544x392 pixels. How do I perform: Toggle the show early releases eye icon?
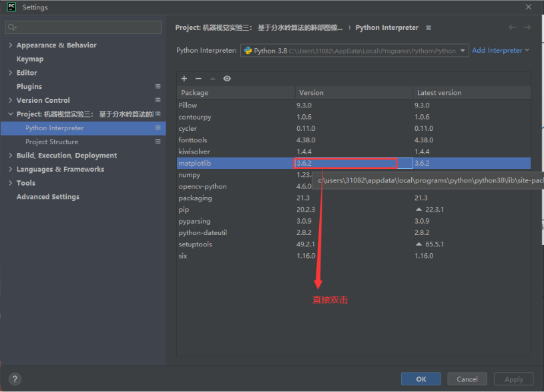227,79
